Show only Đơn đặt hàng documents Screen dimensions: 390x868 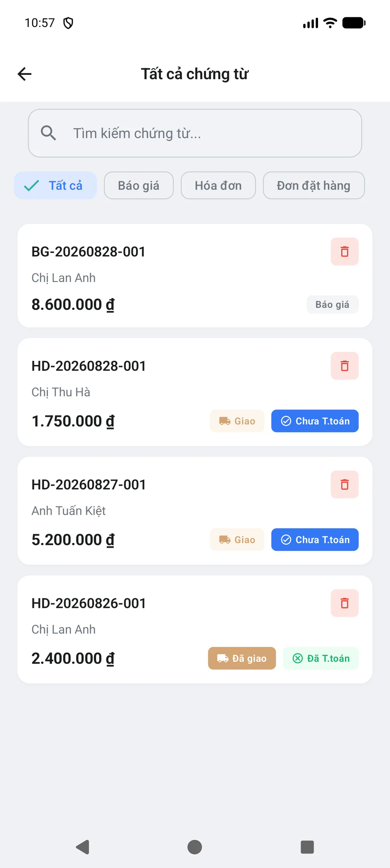(x=314, y=186)
